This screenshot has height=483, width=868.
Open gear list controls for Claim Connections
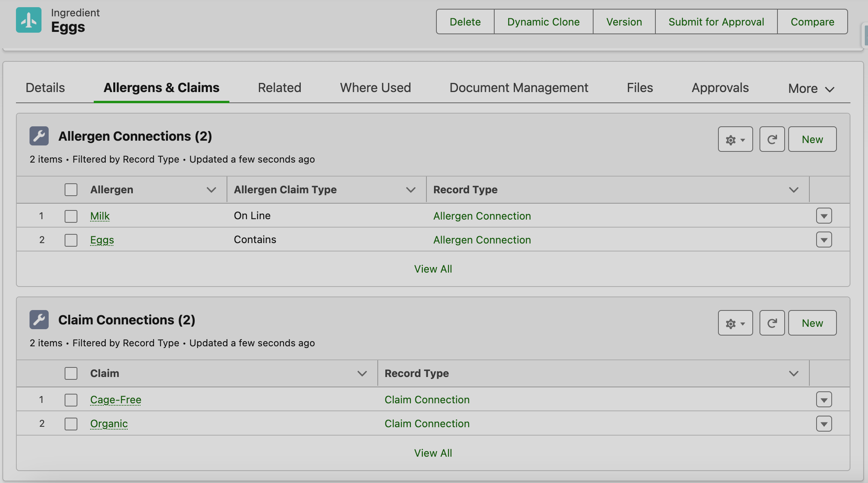(735, 323)
